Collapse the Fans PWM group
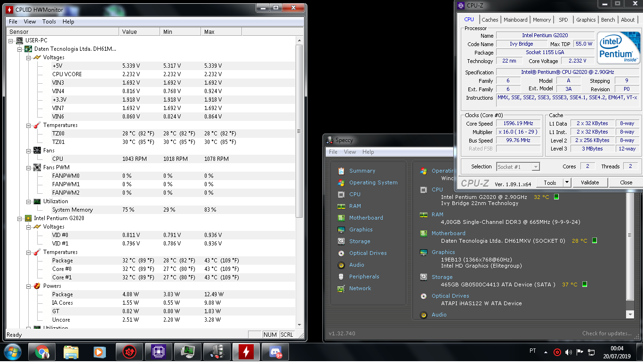 point(28,167)
